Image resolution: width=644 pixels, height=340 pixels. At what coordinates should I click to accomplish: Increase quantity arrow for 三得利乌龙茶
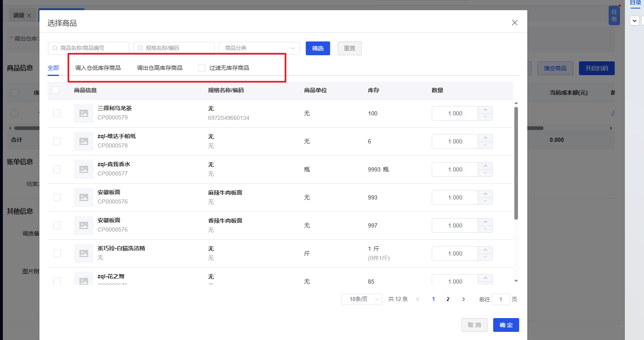tap(485, 110)
